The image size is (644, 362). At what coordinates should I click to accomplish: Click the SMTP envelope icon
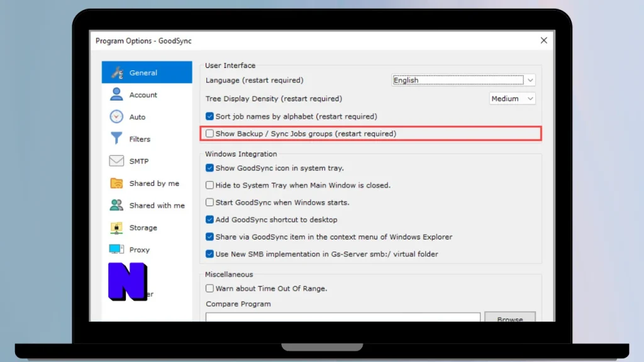[116, 160]
